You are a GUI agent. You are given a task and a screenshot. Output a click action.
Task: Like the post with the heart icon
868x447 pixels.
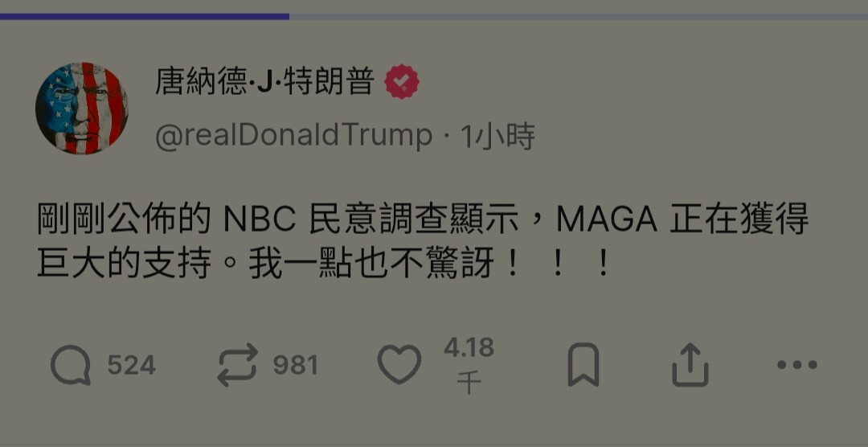coord(399,364)
